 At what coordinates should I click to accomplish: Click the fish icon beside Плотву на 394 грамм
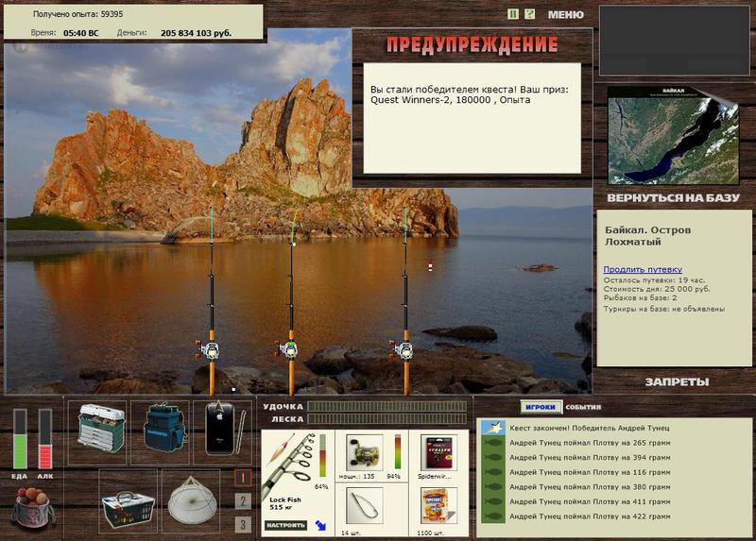[x=493, y=457]
